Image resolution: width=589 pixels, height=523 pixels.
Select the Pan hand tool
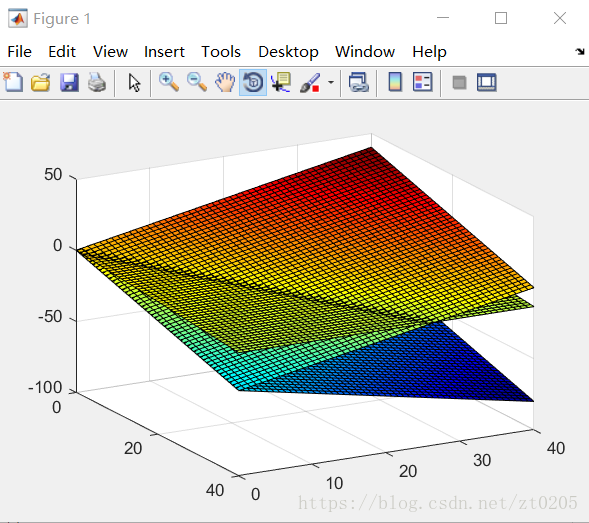(225, 82)
